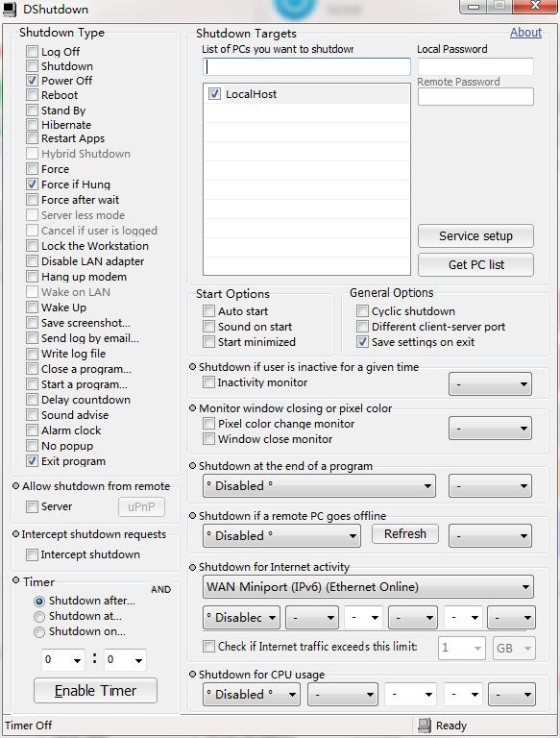The height and width of the screenshot is (738, 560).
Task: Enable Cyclic shutdown option
Action: point(362,311)
